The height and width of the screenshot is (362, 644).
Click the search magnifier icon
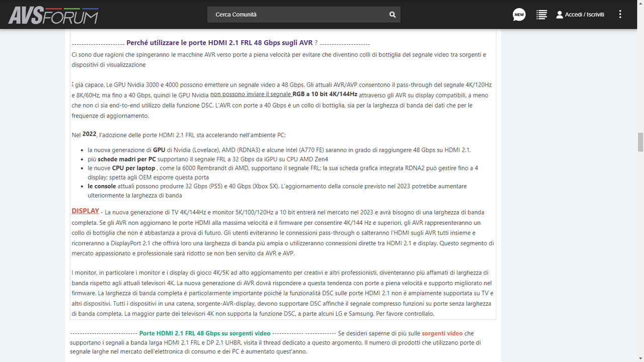pos(392,15)
